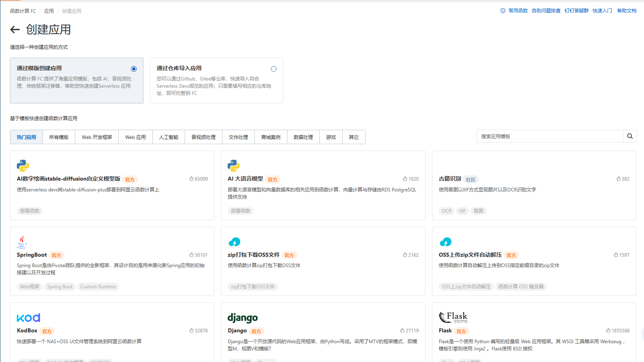644x362 pixels.
Task: Click the 部署函数 tag on stable-diffusion card
Action: click(x=30, y=211)
